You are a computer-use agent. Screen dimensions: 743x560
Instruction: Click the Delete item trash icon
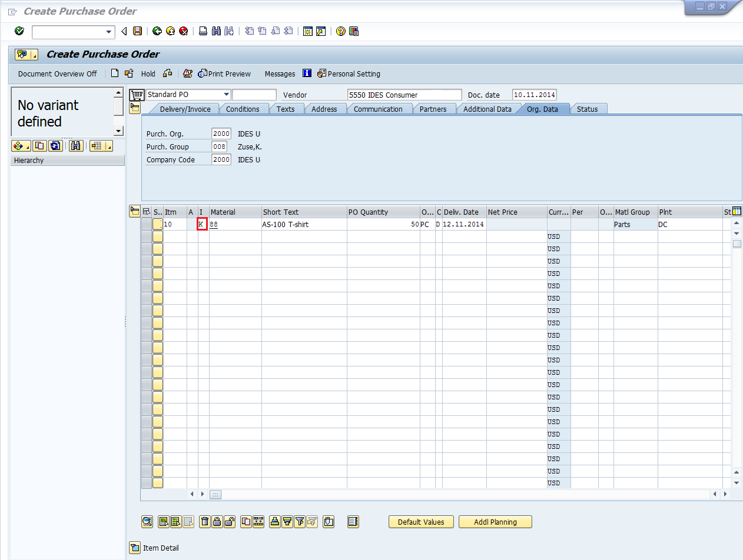205,521
